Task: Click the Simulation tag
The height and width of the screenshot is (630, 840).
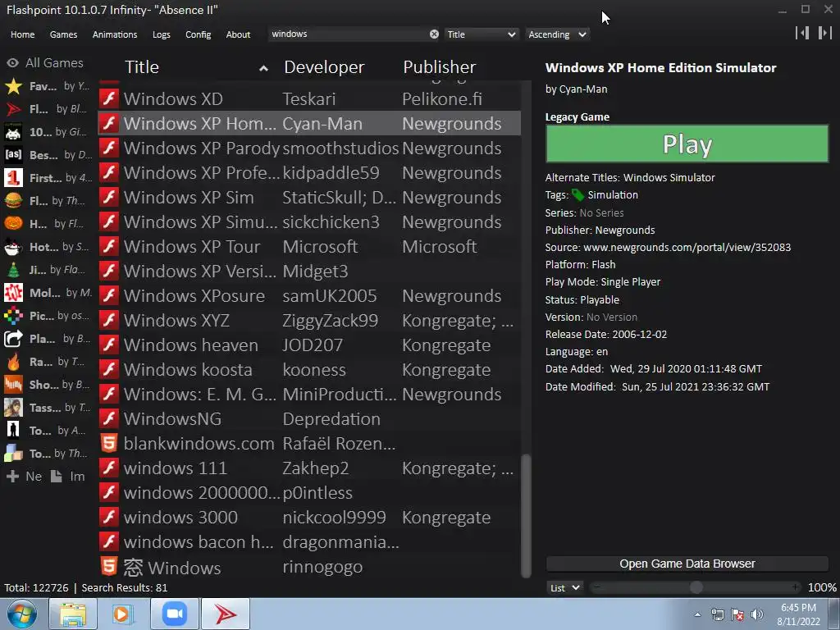Action: (612, 195)
